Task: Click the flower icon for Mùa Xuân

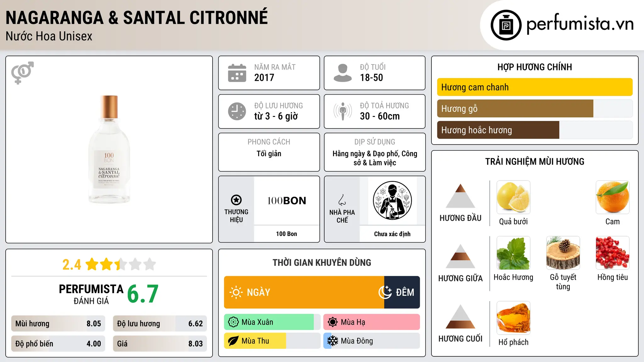Action: pyautogui.click(x=233, y=322)
